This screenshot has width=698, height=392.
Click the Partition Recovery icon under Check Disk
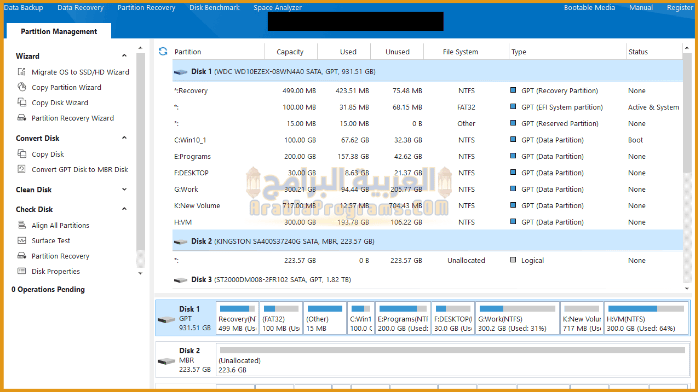coord(21,256)
